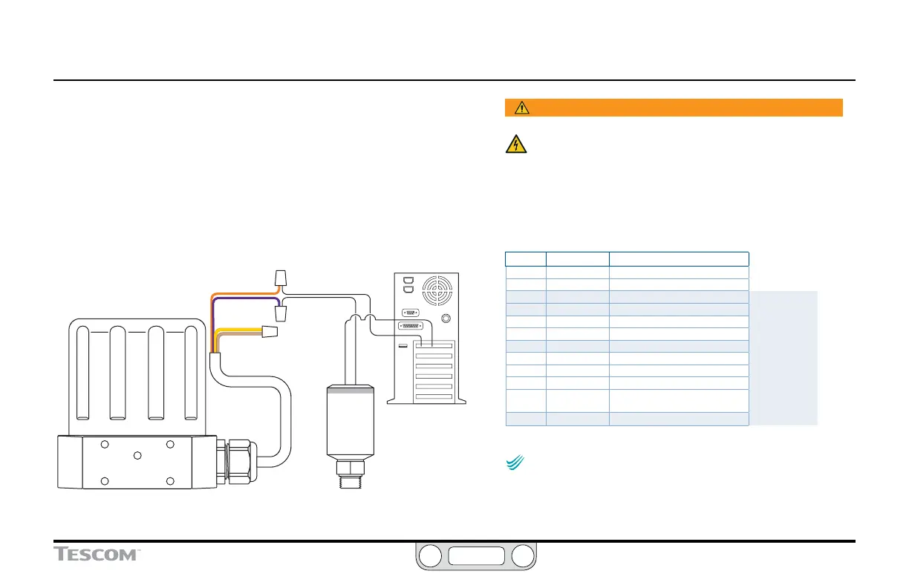
Task: Click the center rectangular navigation button
Action: coord(476,556)
